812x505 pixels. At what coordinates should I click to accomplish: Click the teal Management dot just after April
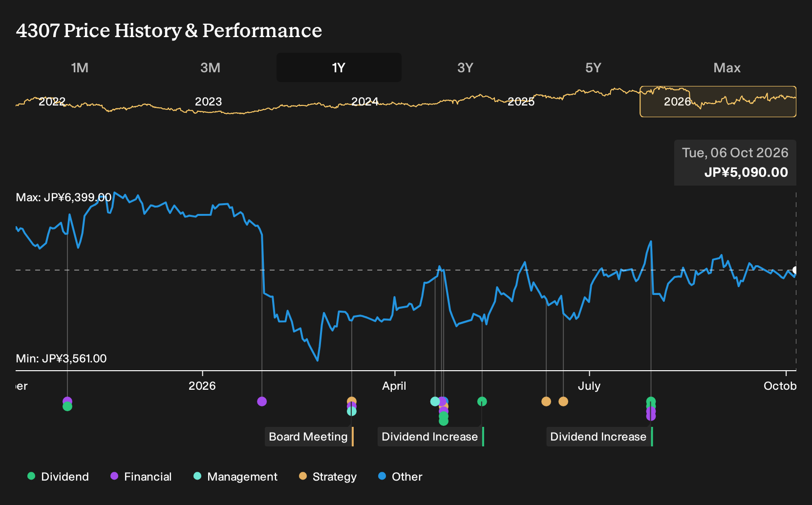point(435,401)
